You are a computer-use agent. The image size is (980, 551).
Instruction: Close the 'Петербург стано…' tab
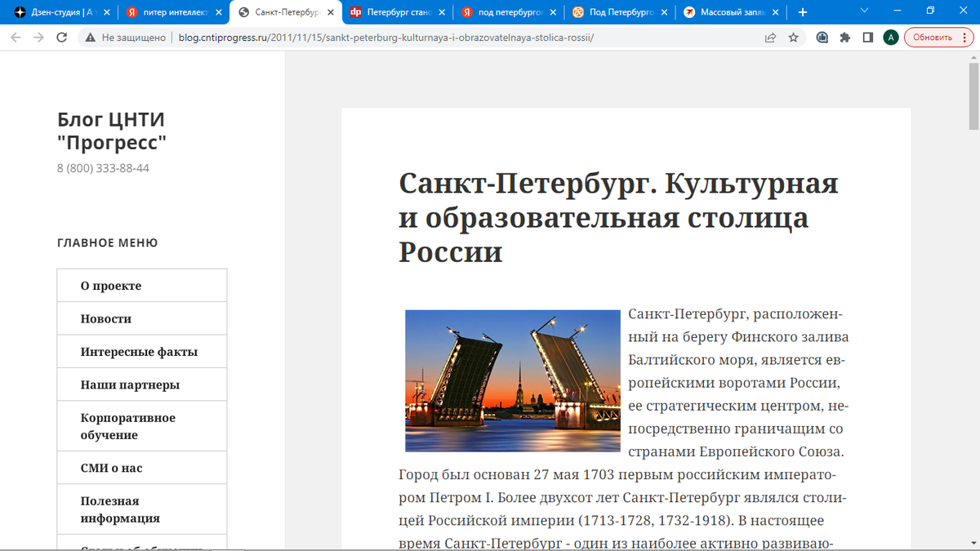pos(442,12)
